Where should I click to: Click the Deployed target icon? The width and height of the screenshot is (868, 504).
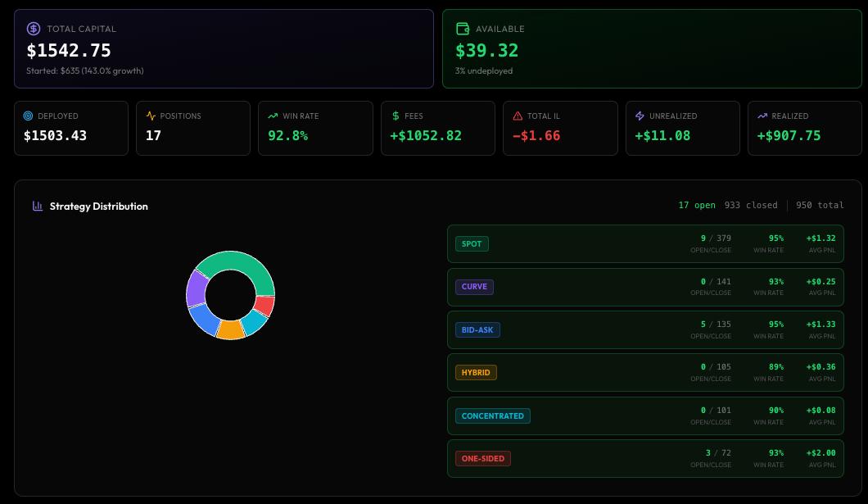(28, 116)
